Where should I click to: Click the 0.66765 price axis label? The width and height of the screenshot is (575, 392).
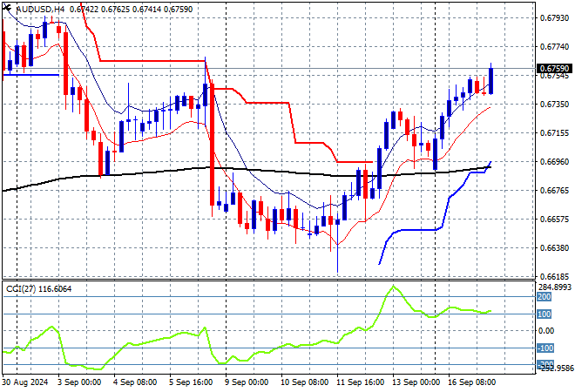tap(554, 190)
